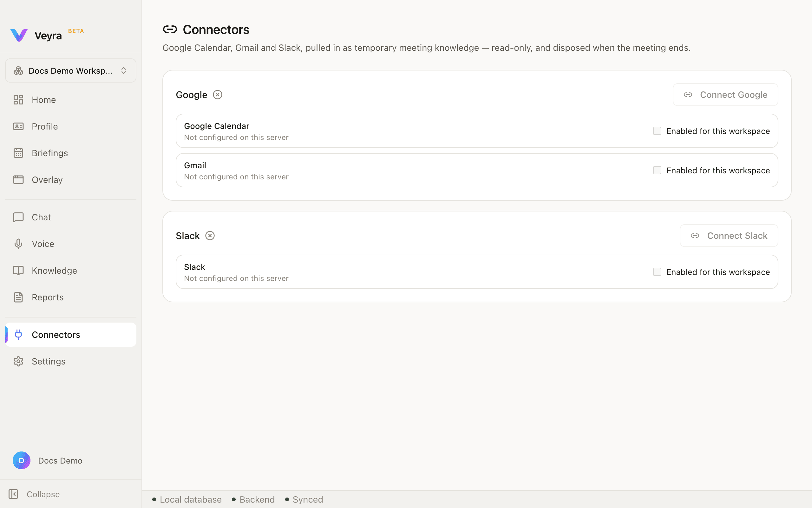Image resolution: width=812 pixels, height=508 pixels.
Task: Click the BETA badge next to Veyra
Action: [x=76, y=31]
